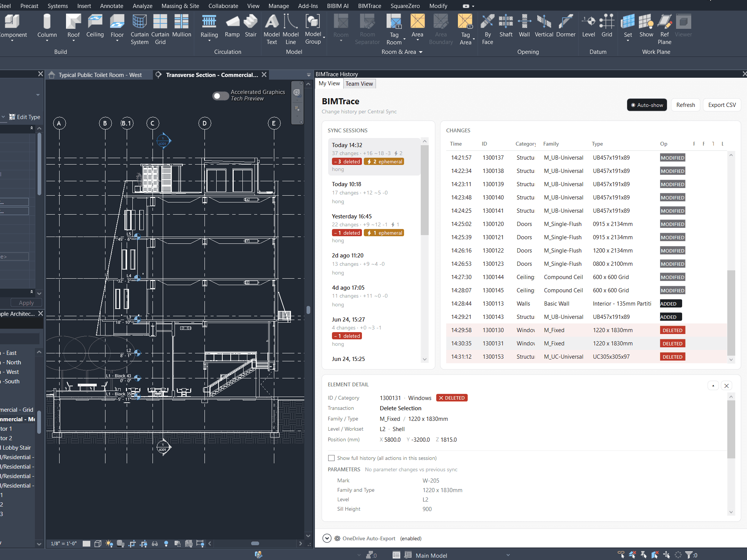Click the Refresh button

(686, 105)
